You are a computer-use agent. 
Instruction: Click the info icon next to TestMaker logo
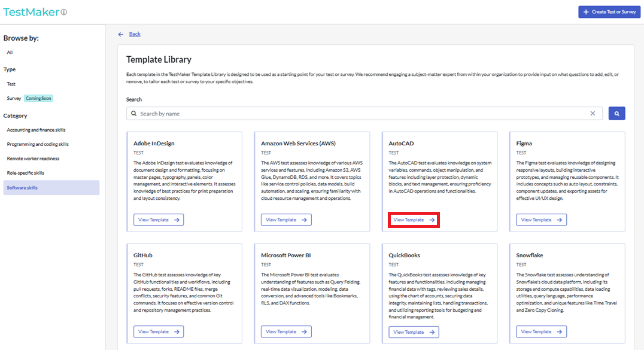64,13
